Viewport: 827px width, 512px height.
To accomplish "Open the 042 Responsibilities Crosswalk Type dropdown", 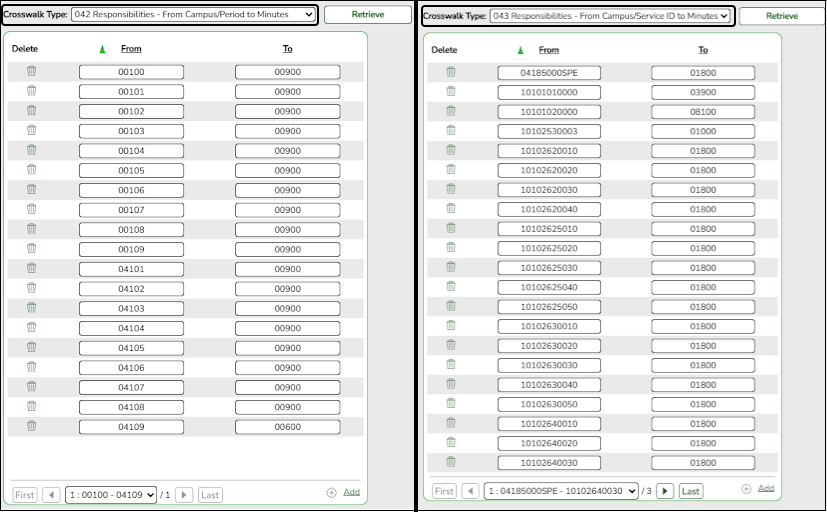I will [x=194, y=15].
